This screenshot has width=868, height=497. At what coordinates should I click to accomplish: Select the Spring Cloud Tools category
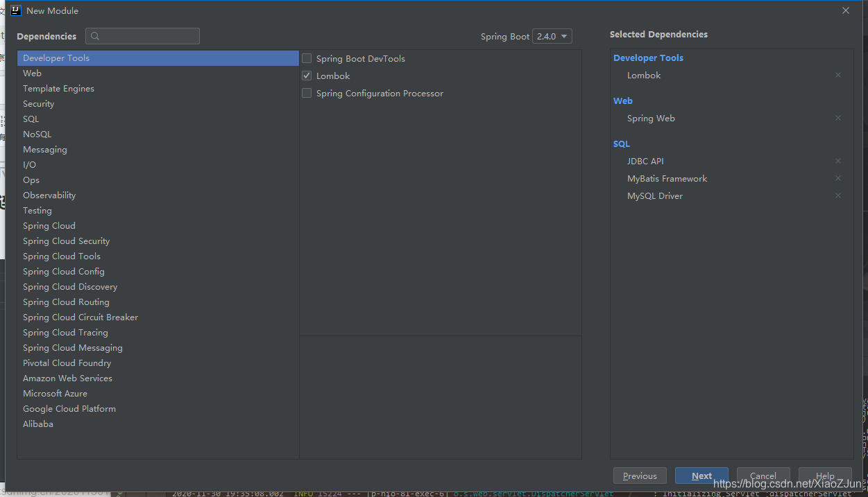(158, 256)
